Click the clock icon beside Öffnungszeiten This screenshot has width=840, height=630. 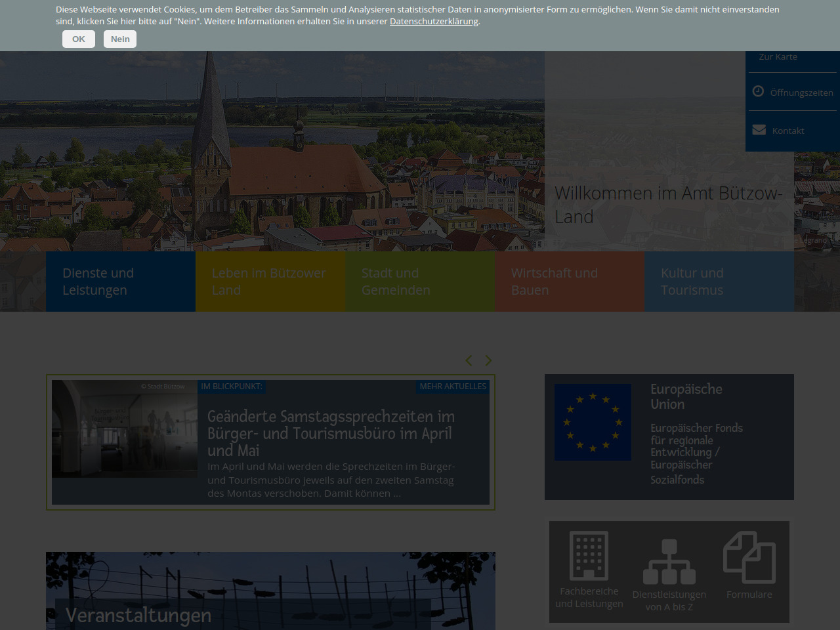(758, 91)
